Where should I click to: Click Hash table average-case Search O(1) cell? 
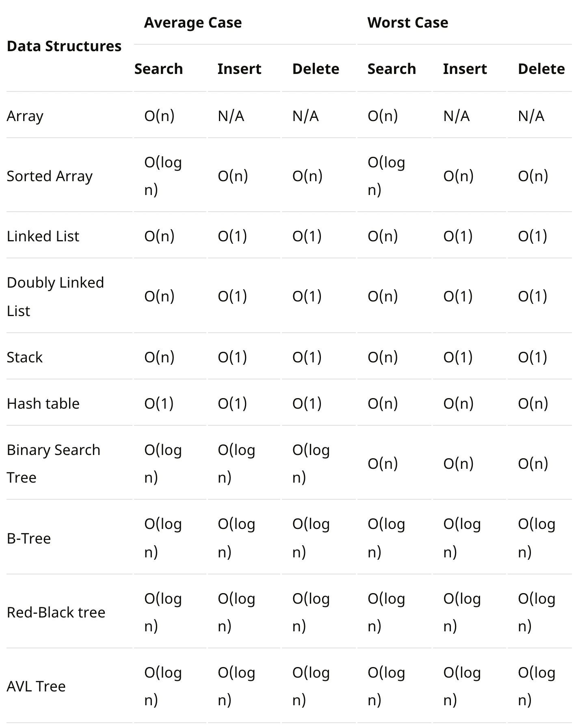(159, 404)
